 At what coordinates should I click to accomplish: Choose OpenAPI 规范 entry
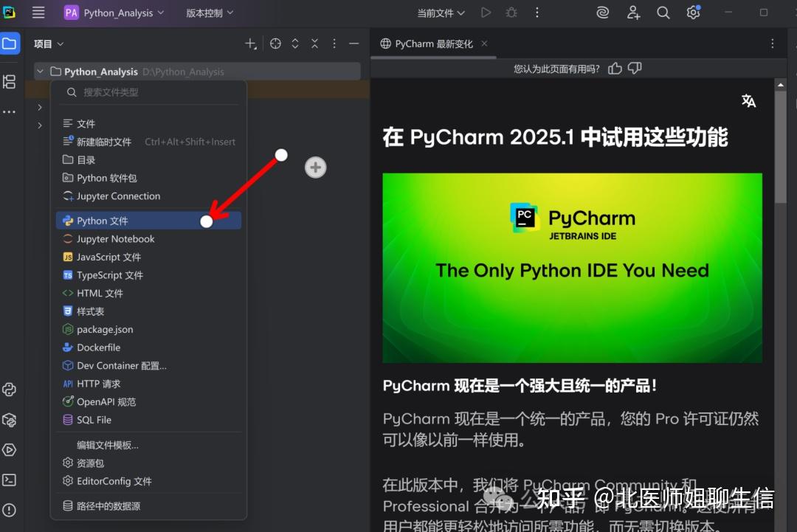point(148,402)
